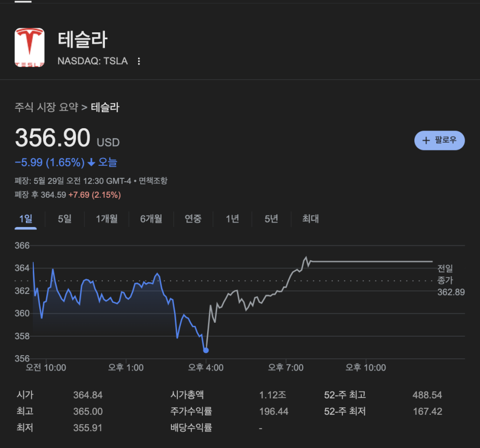Switch to the 5일 chart tab
480x448 pixels.
(65, 219)
